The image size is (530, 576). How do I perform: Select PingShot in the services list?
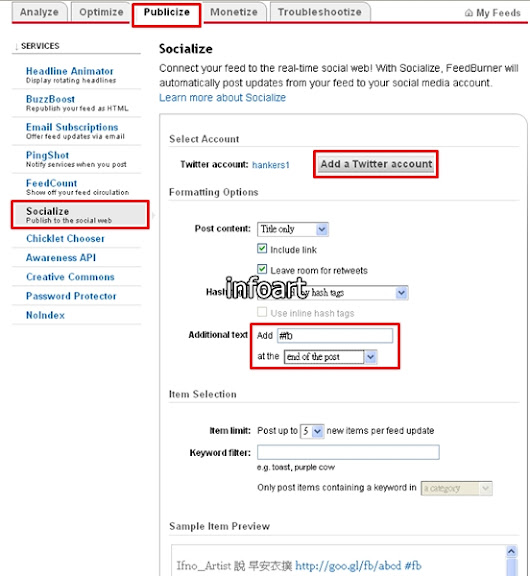click(x=47, y=155)
